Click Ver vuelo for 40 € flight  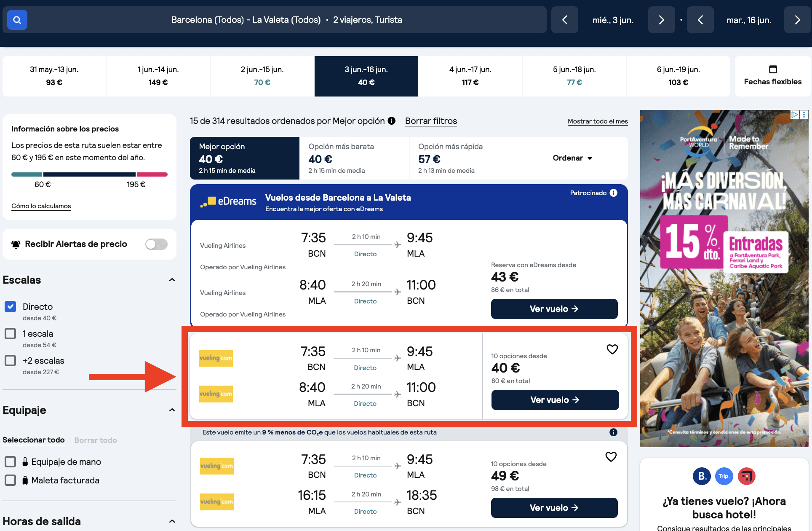(555, 400)
